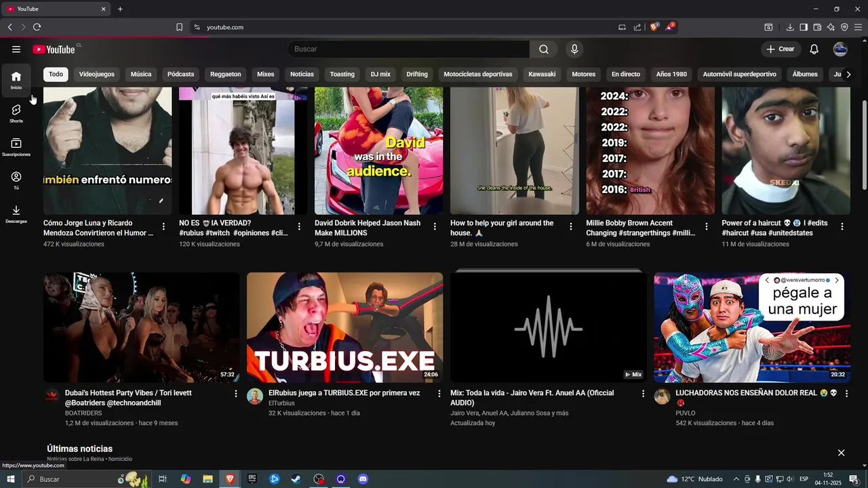Open Brave Shields lion icon
The image size is (868, 488).
coord(654,27)
